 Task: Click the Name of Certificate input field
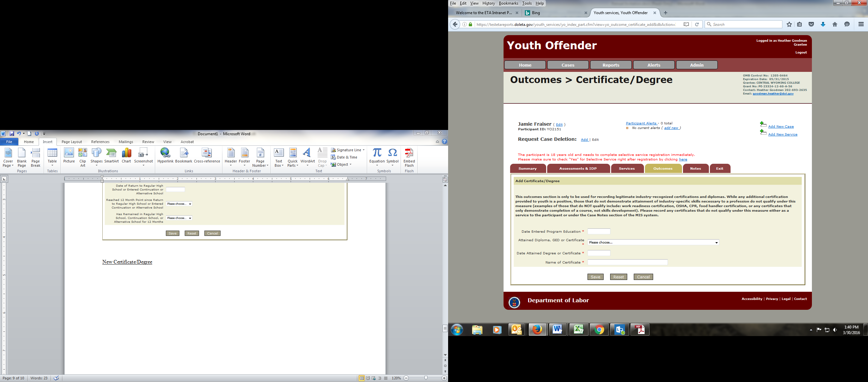627,262
